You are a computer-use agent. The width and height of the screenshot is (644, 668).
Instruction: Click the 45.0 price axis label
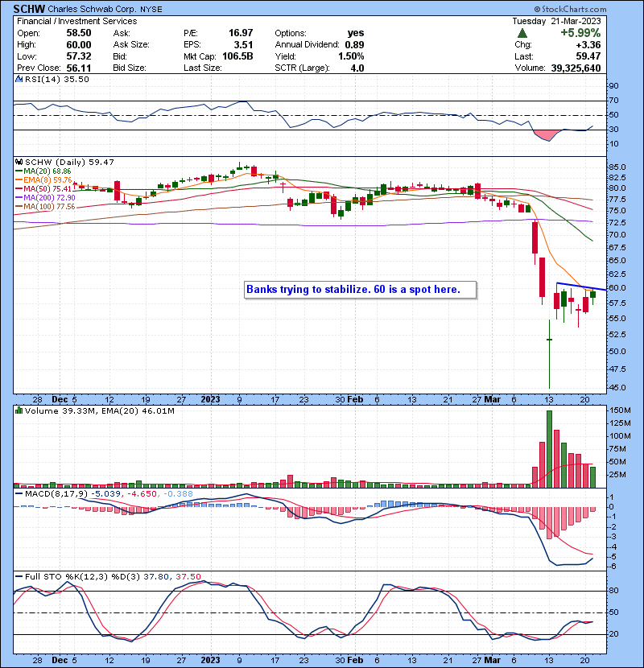pos(617,388)
